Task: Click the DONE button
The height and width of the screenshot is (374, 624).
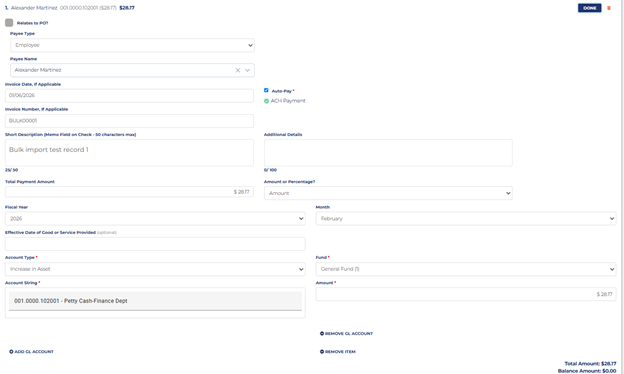Action: click(x=589, y=8)
